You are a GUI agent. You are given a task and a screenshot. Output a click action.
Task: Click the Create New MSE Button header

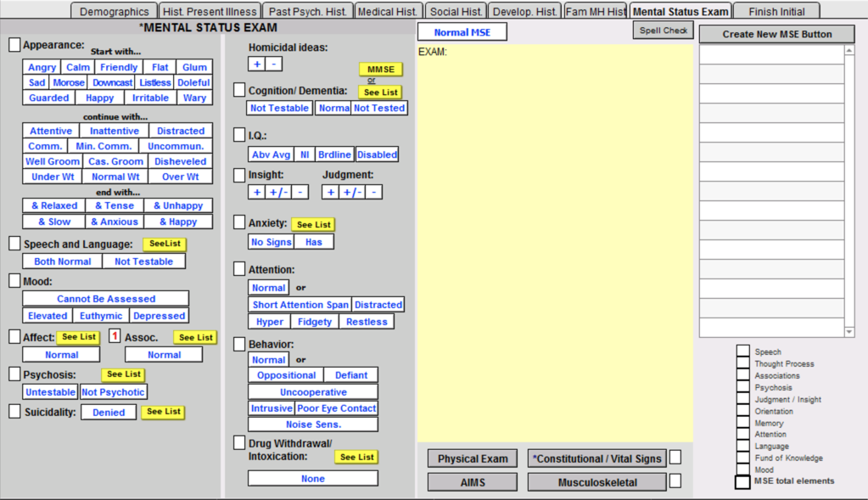pyautogui.click(x=776, y=34)
